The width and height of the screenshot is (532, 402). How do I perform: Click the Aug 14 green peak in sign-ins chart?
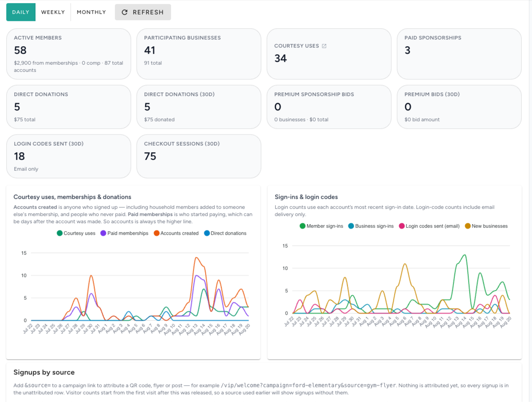[x=465, y=255]
